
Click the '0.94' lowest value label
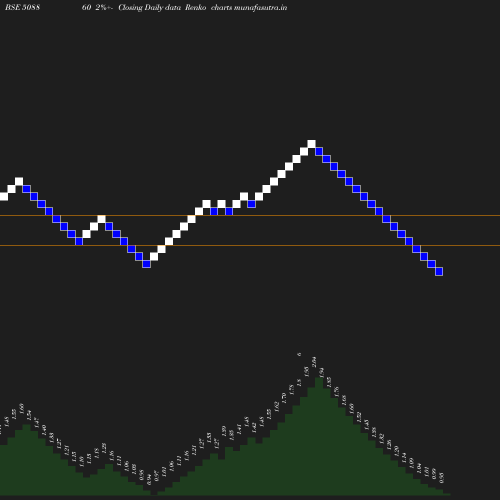(149, 480)
